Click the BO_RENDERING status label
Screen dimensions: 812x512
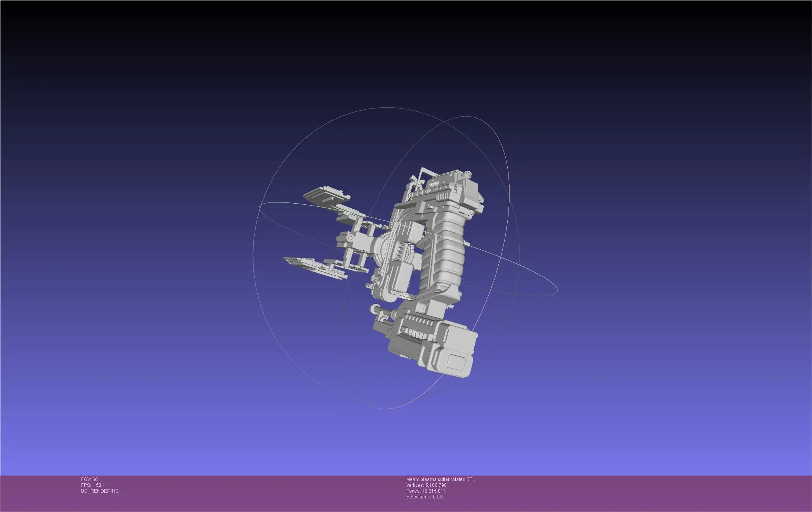coord(100,491)
